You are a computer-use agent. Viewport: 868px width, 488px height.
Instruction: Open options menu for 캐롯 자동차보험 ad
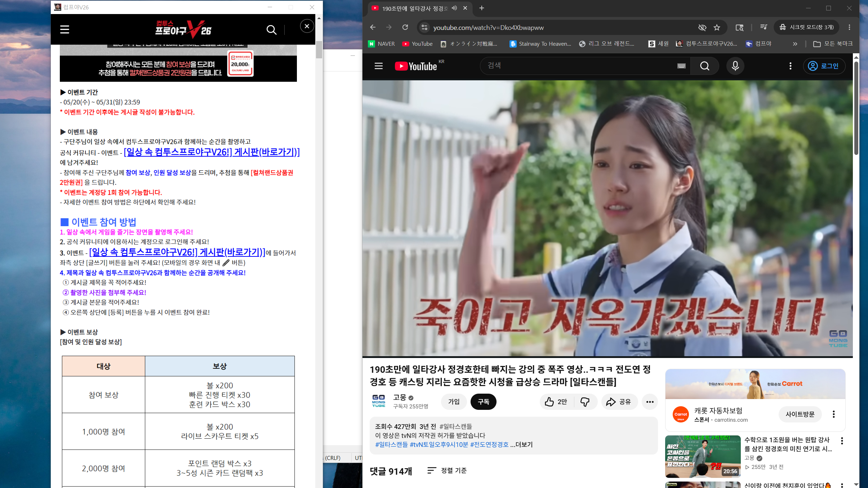(833, 414)
